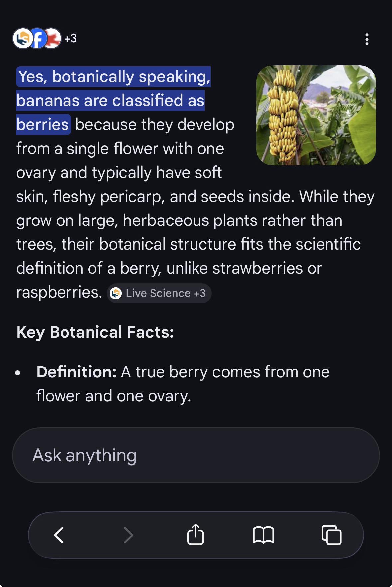The image size is (392, 587).
Task: Go back with the left arrow
Action: 59,535
